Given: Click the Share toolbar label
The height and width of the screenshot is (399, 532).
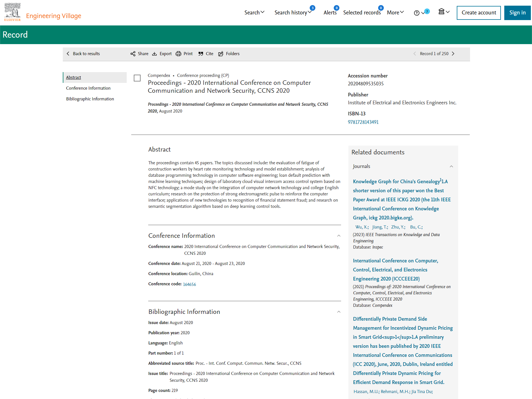Looking at the screenshot, I should coord(143,54).
